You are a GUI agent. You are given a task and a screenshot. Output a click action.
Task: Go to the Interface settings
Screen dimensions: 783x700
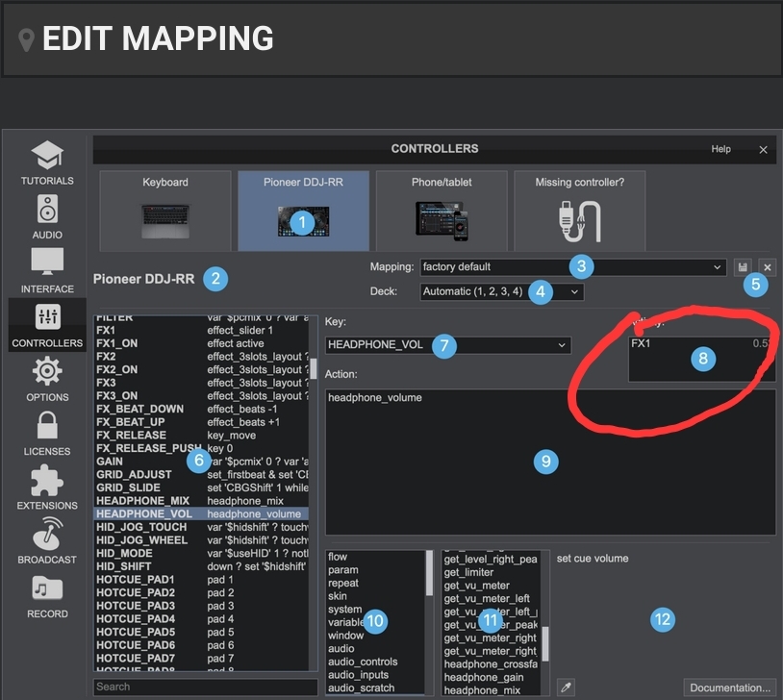point(47,271)
